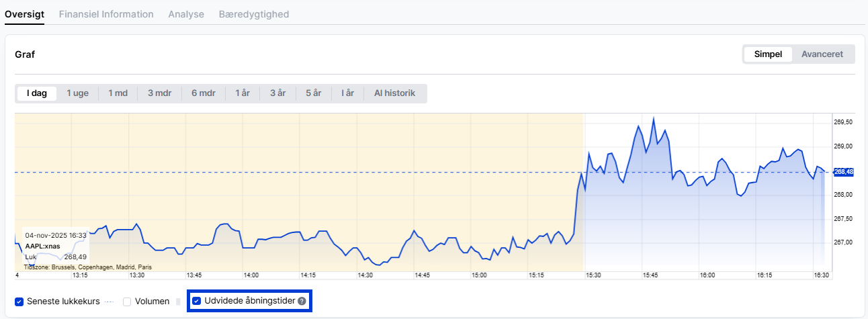Viewport: 868px width, 319px height.
Task: Uncheck the Udvidede åbningstider checkbox
Action: 197,301
